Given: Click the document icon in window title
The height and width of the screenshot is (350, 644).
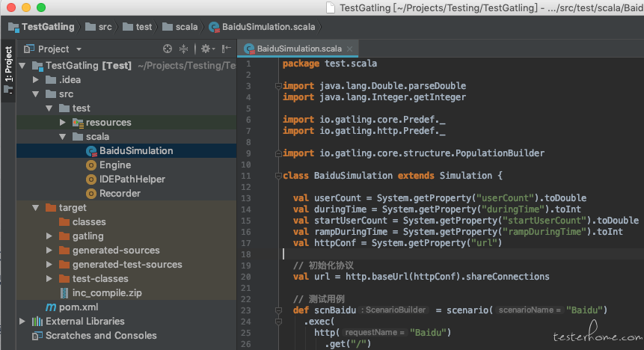Looking at the screenshot, I should (x=330, y=7).
